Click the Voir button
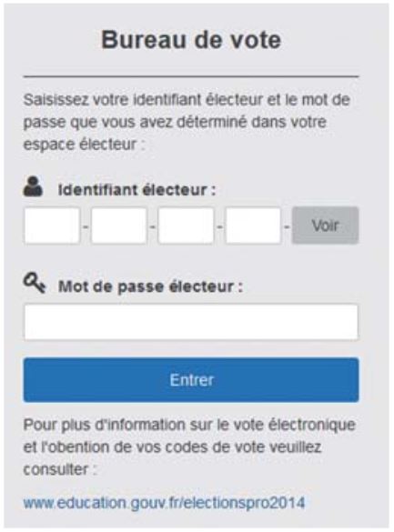The width and height of the screenshot is (394, 532). [x=325, y=226]
